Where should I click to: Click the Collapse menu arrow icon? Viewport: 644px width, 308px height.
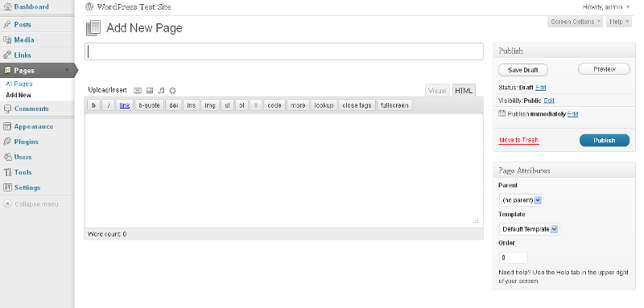[7, 203]
